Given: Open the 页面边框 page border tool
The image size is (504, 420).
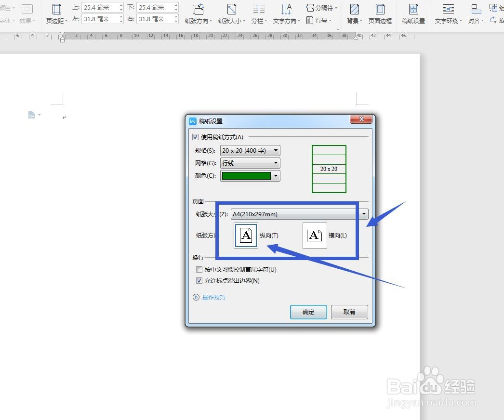Looking at the screenshot, I should 380,14.
